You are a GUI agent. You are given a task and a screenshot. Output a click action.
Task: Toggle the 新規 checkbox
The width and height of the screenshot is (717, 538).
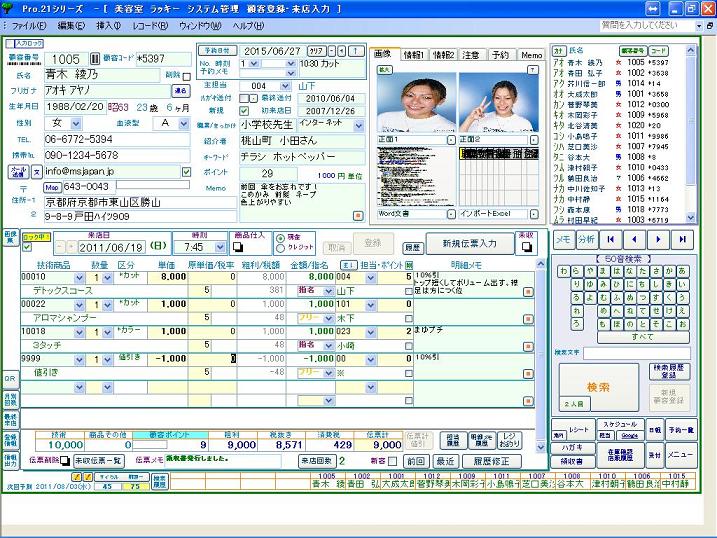(x=244, y=111)
